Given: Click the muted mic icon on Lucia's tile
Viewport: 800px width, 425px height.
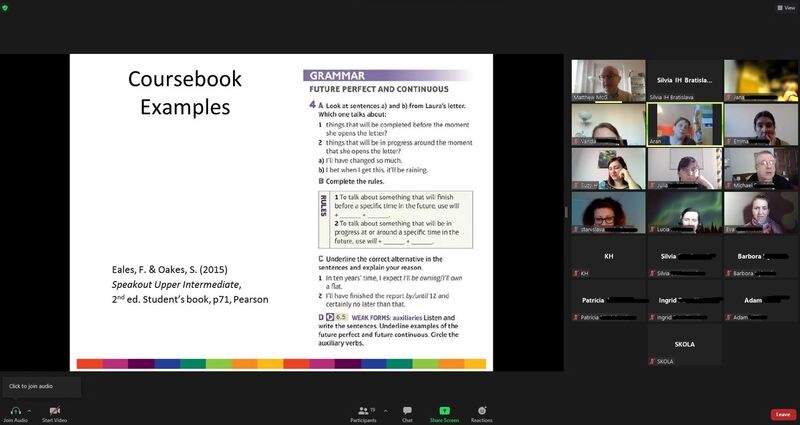Looking at the screenshot, I should pyautogui.click(x=652, y=230).
